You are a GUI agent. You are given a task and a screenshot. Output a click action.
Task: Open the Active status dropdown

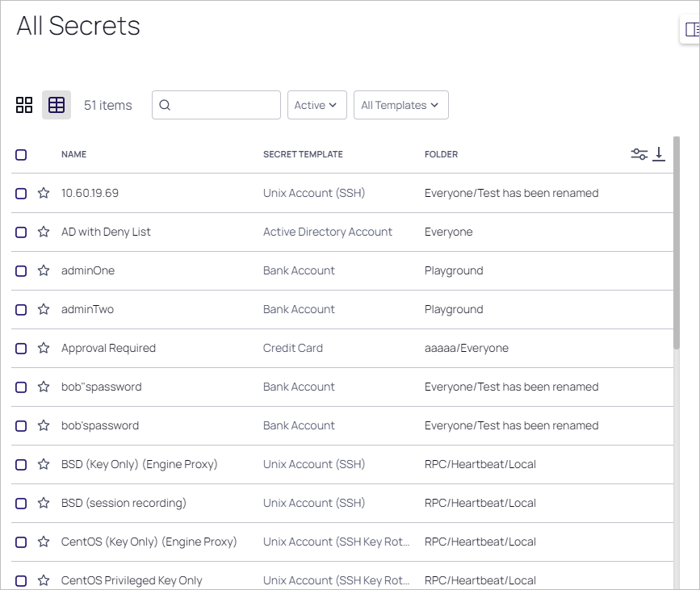(x=316, y=105)
